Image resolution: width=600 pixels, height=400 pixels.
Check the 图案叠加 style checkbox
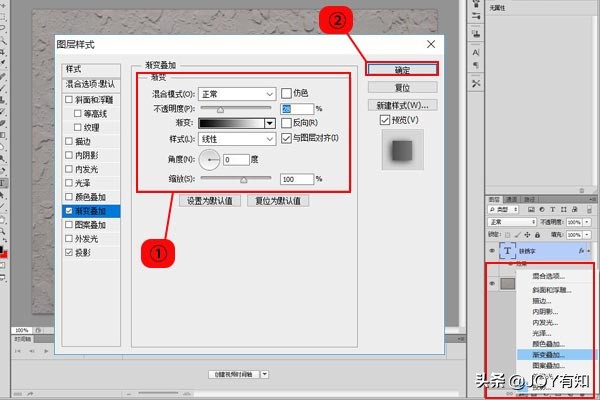(69, 225)
